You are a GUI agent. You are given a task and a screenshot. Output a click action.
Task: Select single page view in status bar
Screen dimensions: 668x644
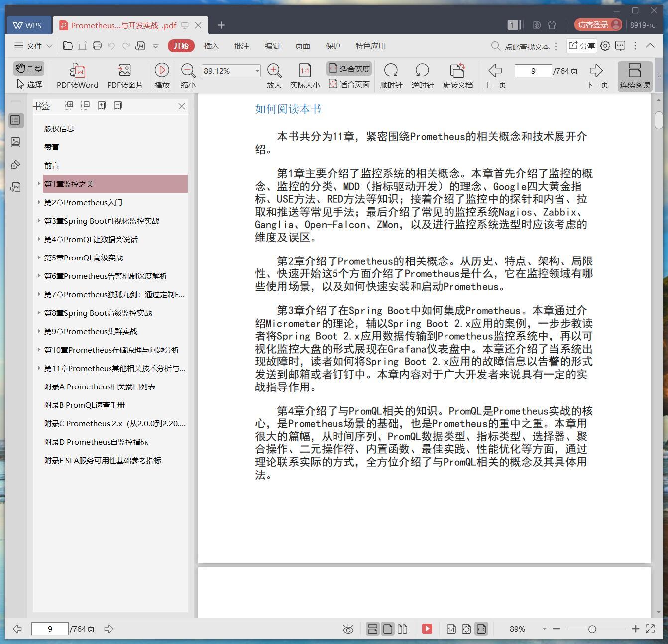[x=388, y=629]
